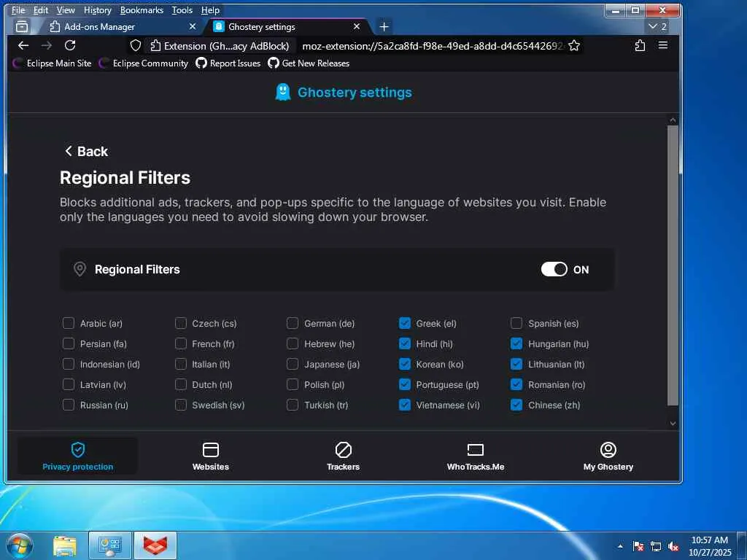This screenshot has width=747, height=560.
Task: Open the Websites section
Action: pos(211,456)
